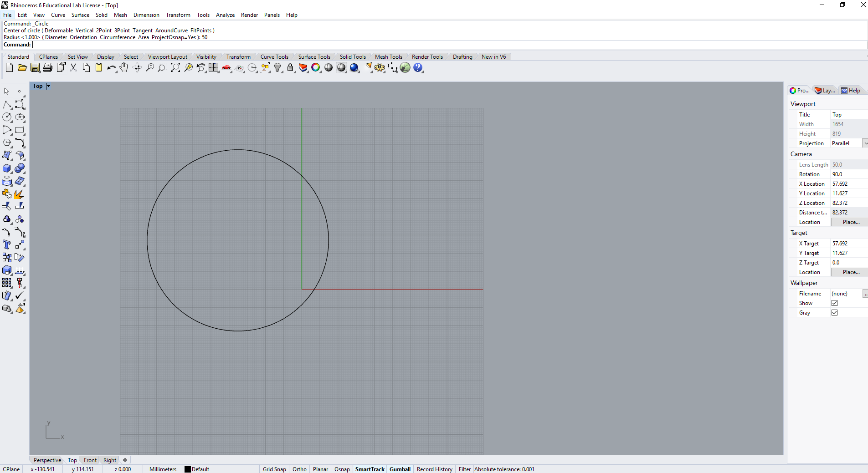This screenshot has height=473, width=868.
Task: Toggle Grid Snap in the status bar
Action: tap(274, 469)
